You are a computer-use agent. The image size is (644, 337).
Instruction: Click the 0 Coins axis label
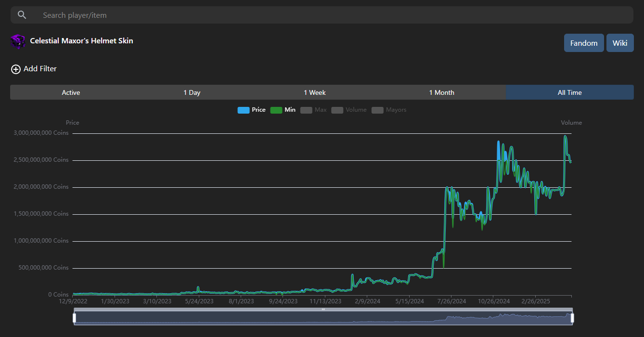tap(58, 295)
